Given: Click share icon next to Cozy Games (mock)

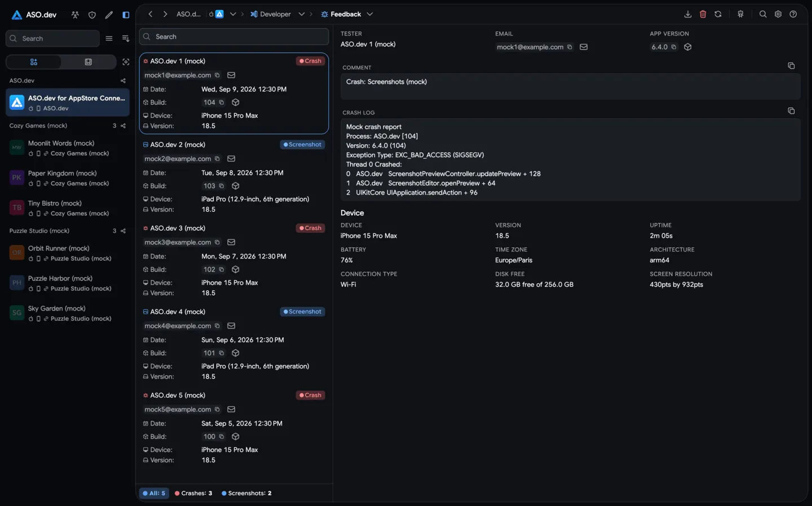Looking at the screenshot, I should pyautogui.click(x=123, y=126).
